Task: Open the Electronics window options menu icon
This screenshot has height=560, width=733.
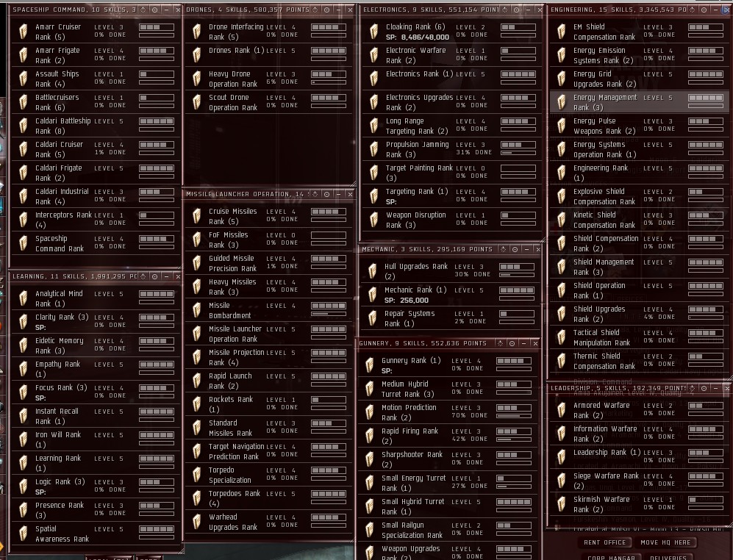Action: click(505, 10)
